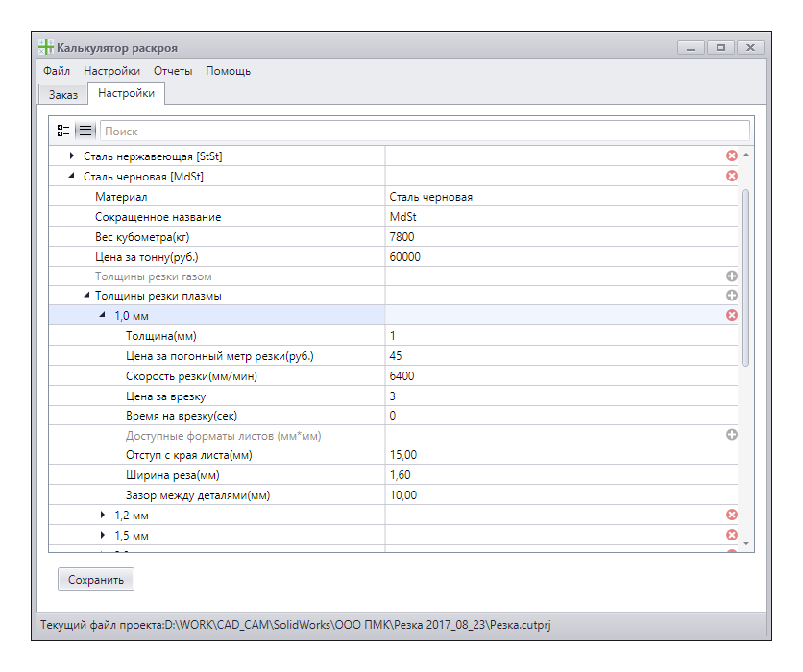
Task: Switch to flat list view icon
Action: (x=85, y=131)
